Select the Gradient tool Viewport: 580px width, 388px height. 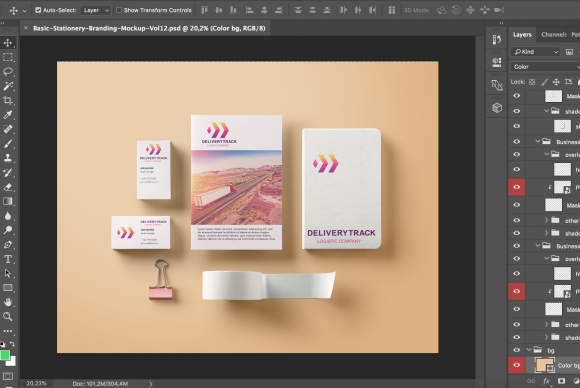8,201
